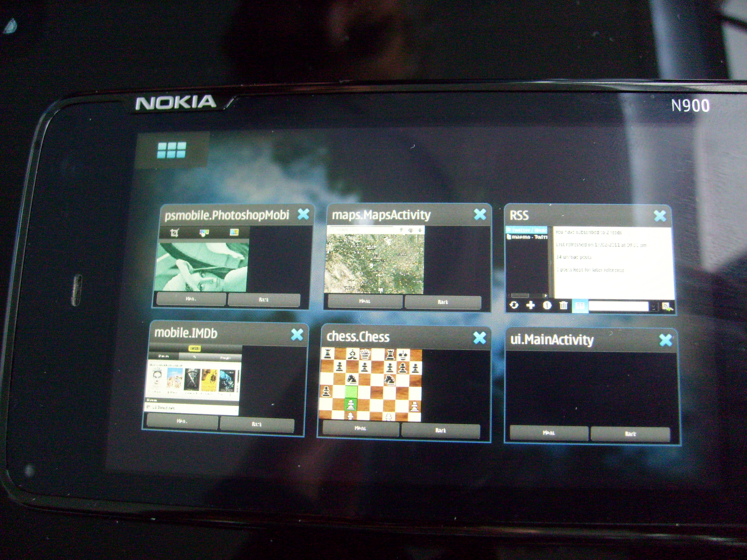Close the RSS window
The height and width of the screenshot is (560, 747).
click(659, 216)
